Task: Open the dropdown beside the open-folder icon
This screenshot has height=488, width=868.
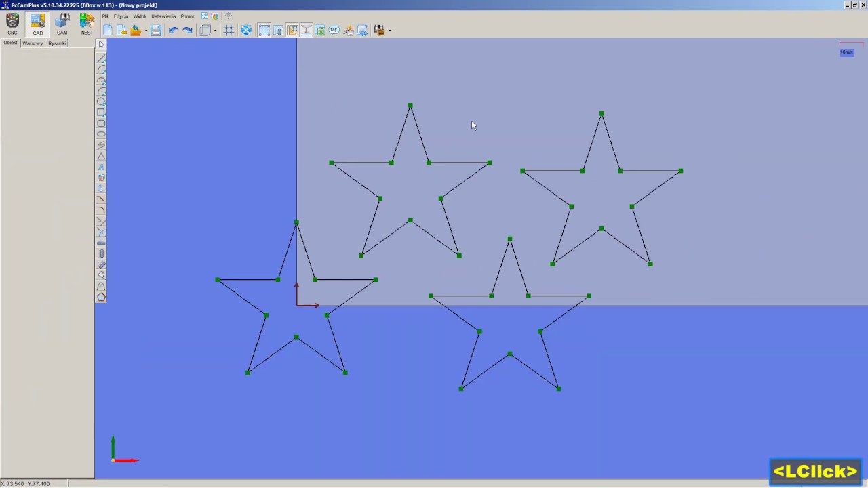Action: point(146,30)
